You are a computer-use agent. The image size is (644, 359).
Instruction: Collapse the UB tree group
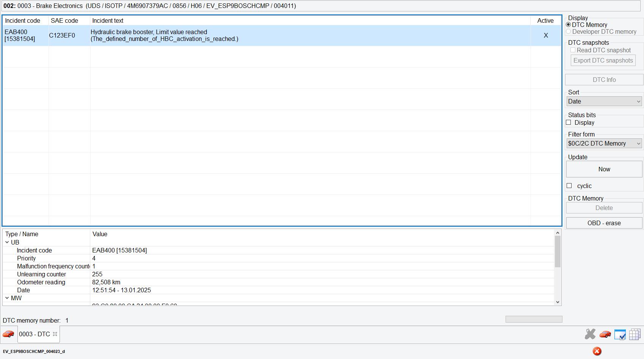(7, 242)
